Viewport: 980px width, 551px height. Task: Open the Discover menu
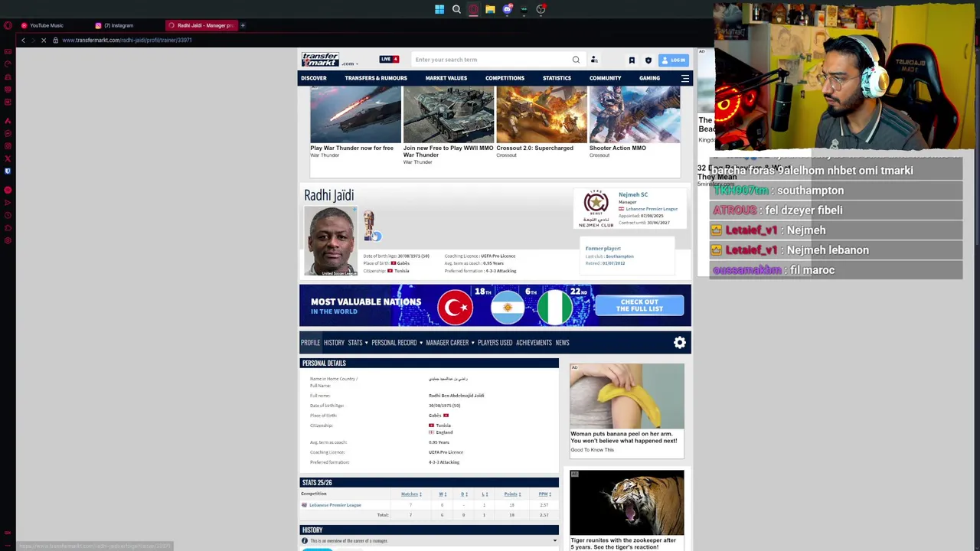(x=313, y=78)
